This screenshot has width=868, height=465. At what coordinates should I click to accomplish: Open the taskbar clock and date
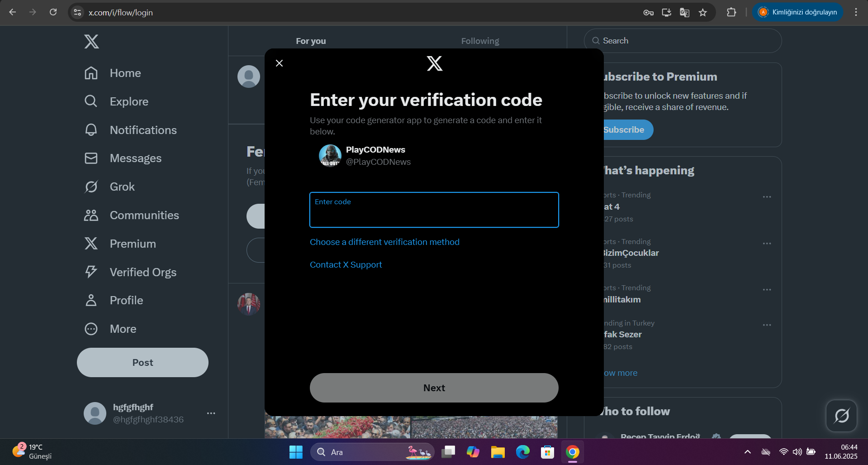(x=841, y=451)
